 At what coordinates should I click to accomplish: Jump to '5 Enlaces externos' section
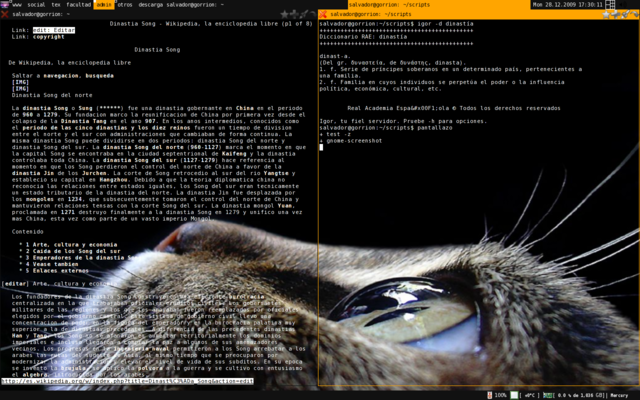[x=57, y=271]
